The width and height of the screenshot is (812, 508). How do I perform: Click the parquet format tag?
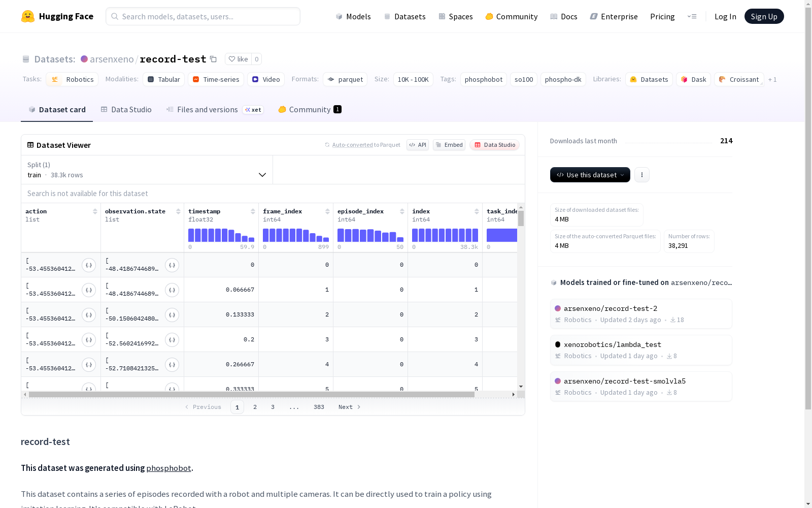[345, 79]
